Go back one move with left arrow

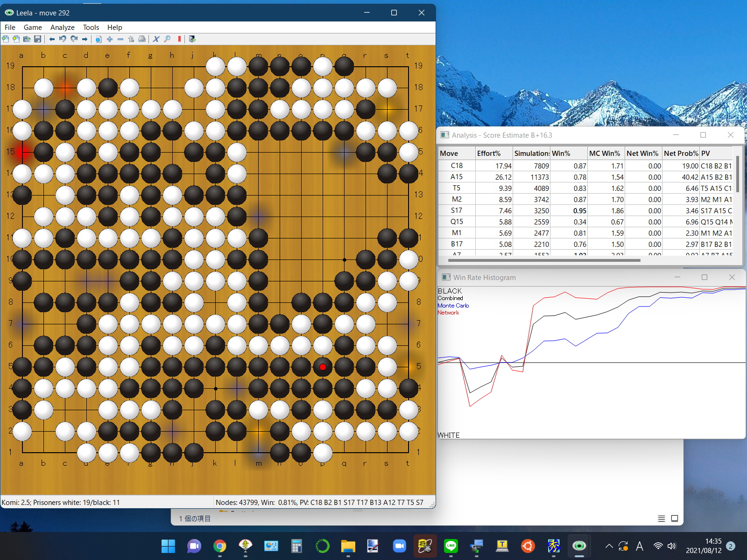click(x=52, y=39)
